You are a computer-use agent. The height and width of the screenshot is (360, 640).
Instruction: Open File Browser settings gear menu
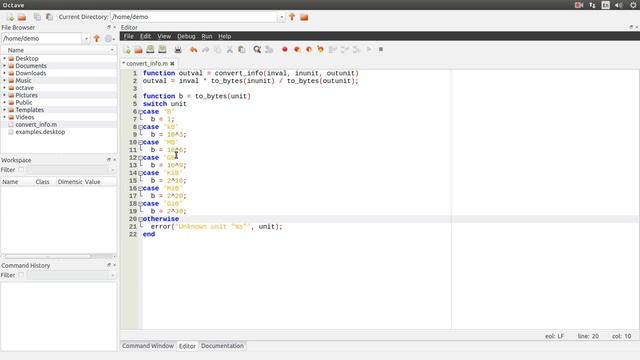109,38
